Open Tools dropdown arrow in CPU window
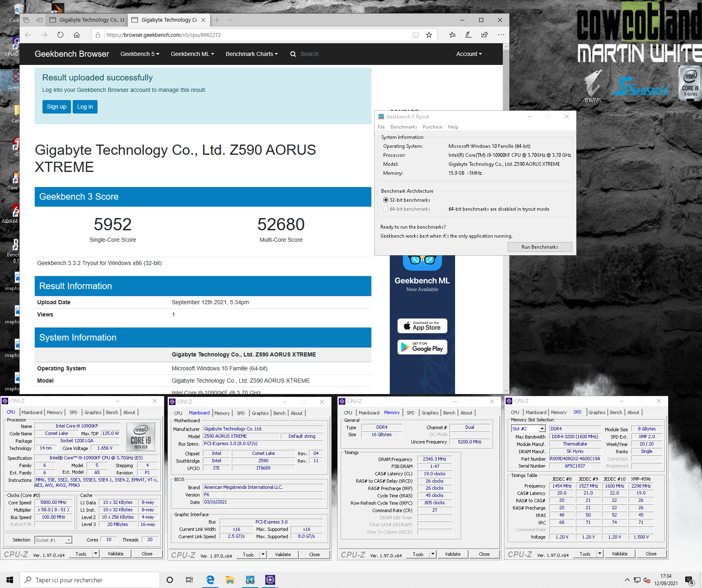The height and width of the screenshot is (588, 702). [96, 554]
